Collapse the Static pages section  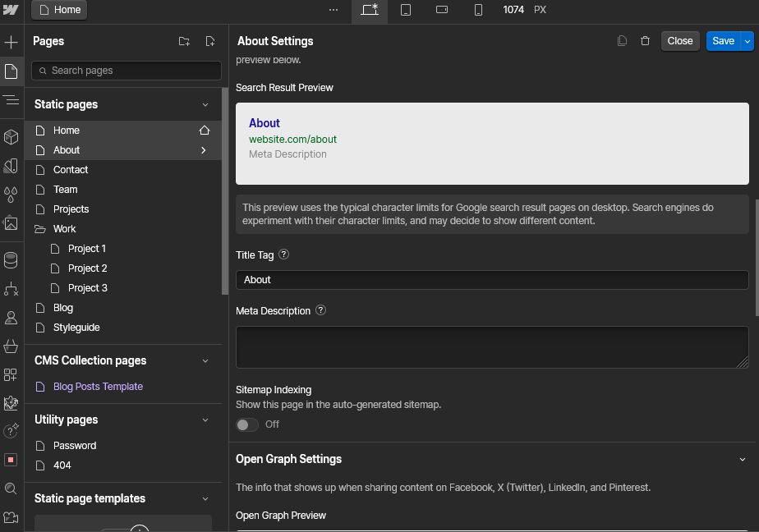click(205, 105)
